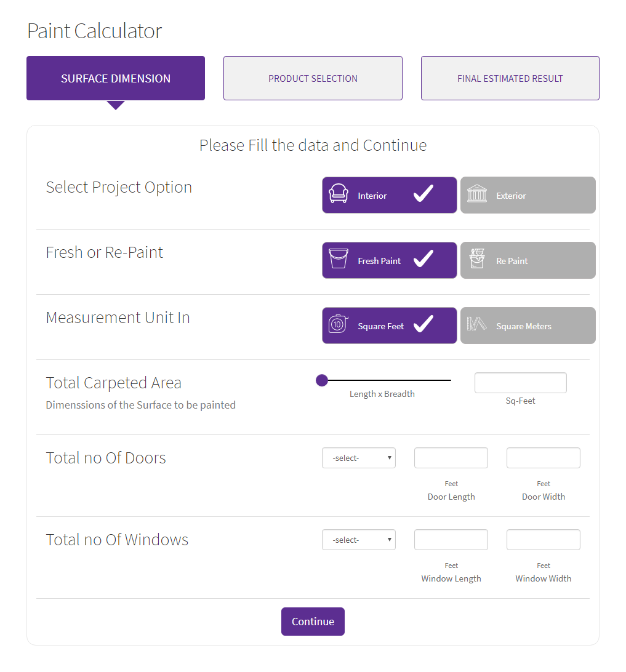The height and width of the screenshot is (672, 626).
Task: Click the Door Length input field
Action: pos(451,458)
